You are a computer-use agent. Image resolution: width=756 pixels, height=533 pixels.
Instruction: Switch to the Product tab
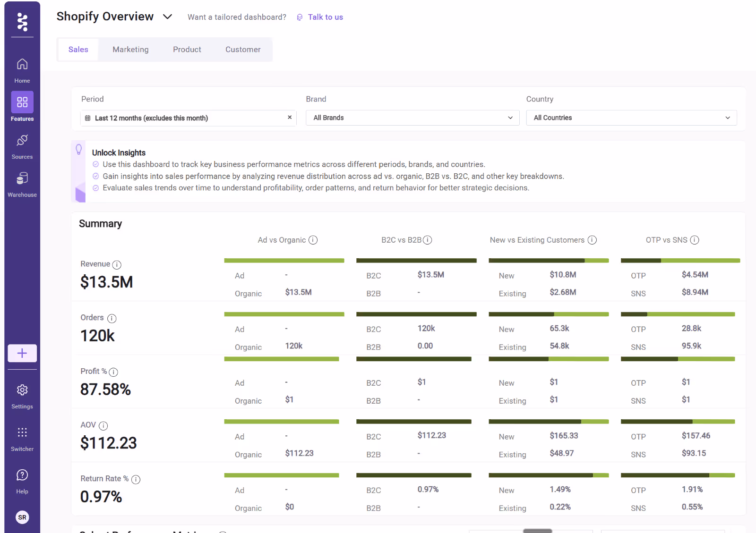[x=187, y=50]
